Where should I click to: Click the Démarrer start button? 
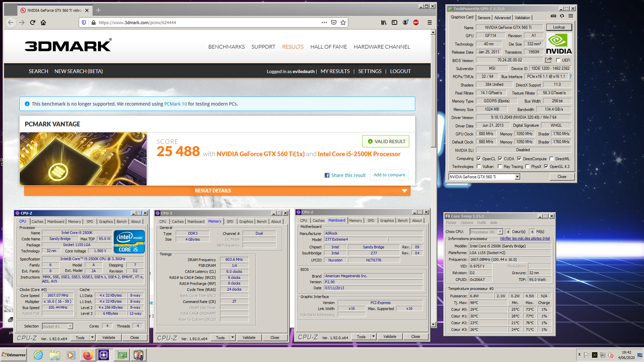pos(13,355)
